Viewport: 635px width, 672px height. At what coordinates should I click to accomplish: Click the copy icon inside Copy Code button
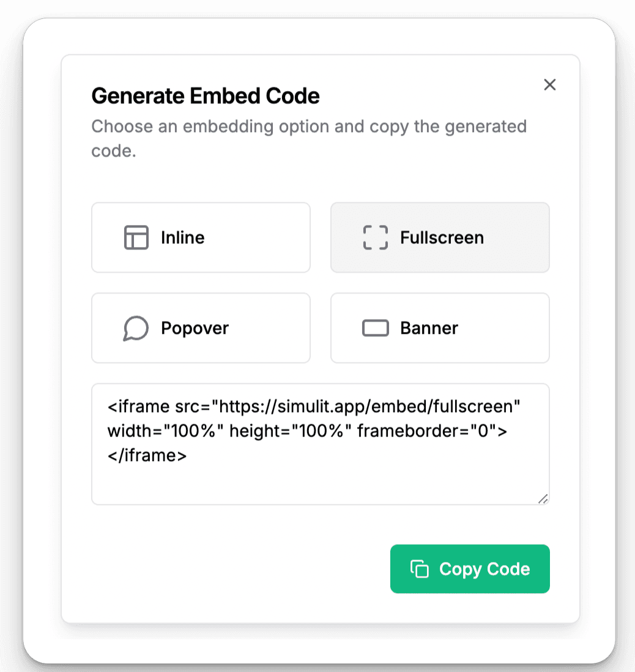pyautogui.click(x=418, y=569)
